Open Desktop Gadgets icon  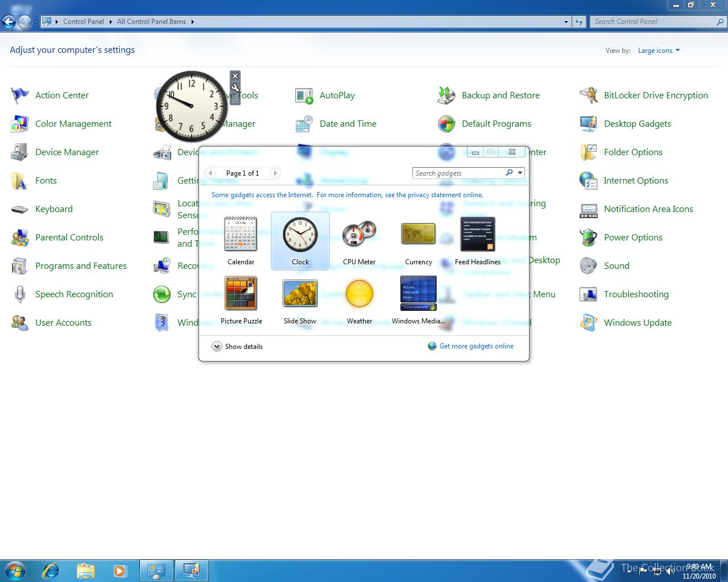(x=589, y=123)
